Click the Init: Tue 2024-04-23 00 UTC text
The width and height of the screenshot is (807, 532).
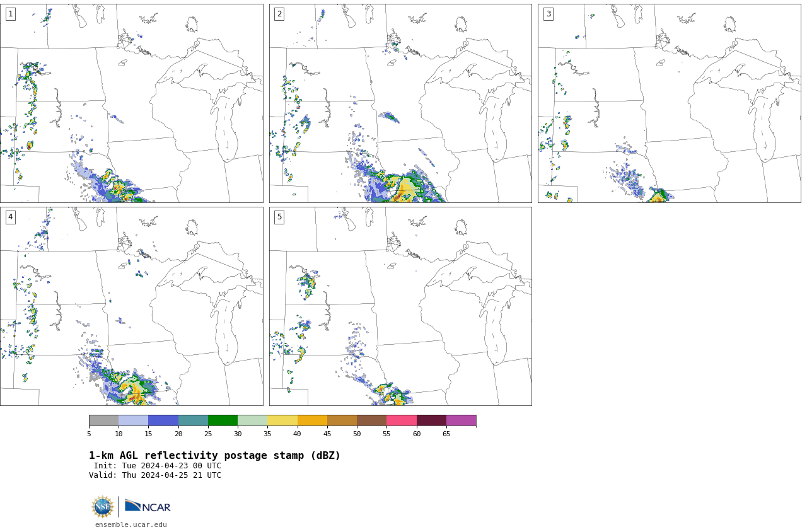[x=158, y=466]
